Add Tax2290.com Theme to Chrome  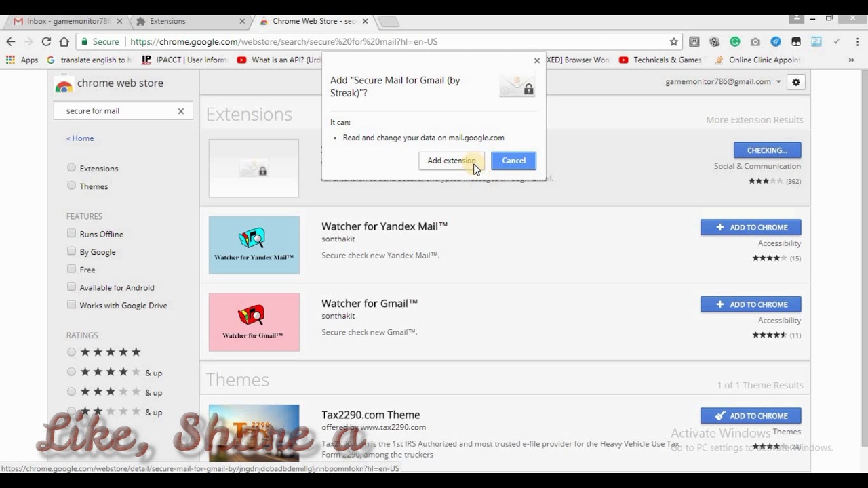pyautogui.click(x=751, y=415)
